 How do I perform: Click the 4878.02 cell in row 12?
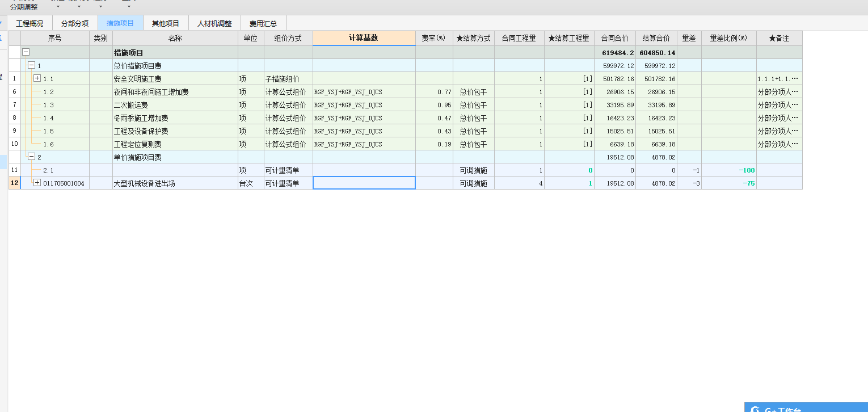coord(656,183)
